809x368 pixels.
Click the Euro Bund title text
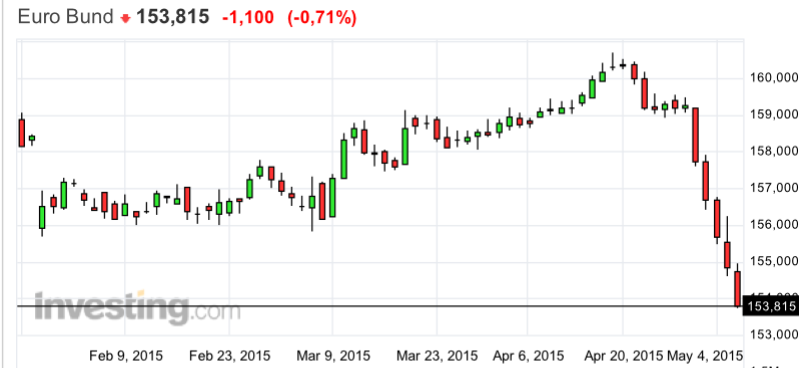click(x=66, y=17)
